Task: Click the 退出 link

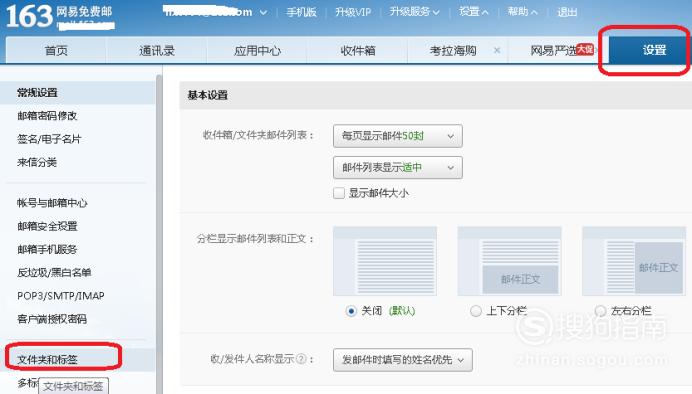Action: point(567,12)
